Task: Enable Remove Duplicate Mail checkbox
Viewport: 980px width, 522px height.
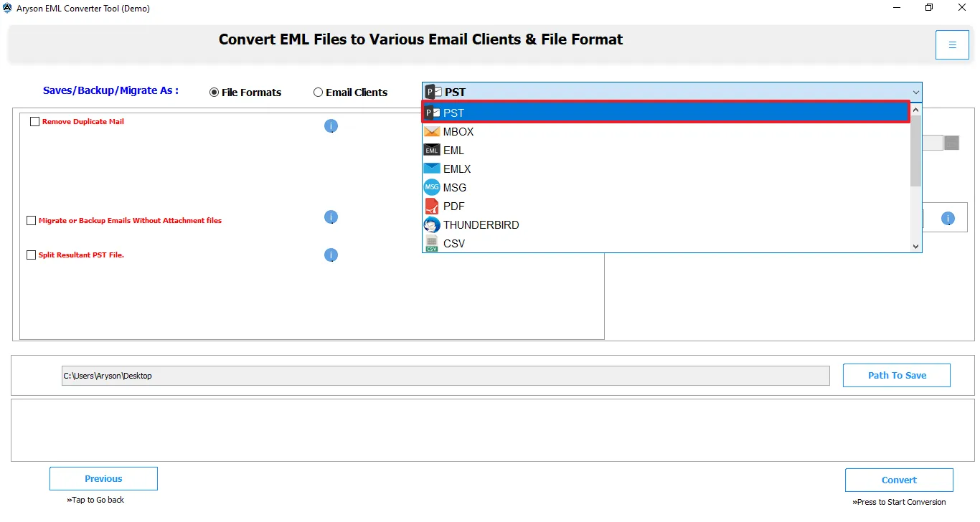Action: (x=34, y=122)
